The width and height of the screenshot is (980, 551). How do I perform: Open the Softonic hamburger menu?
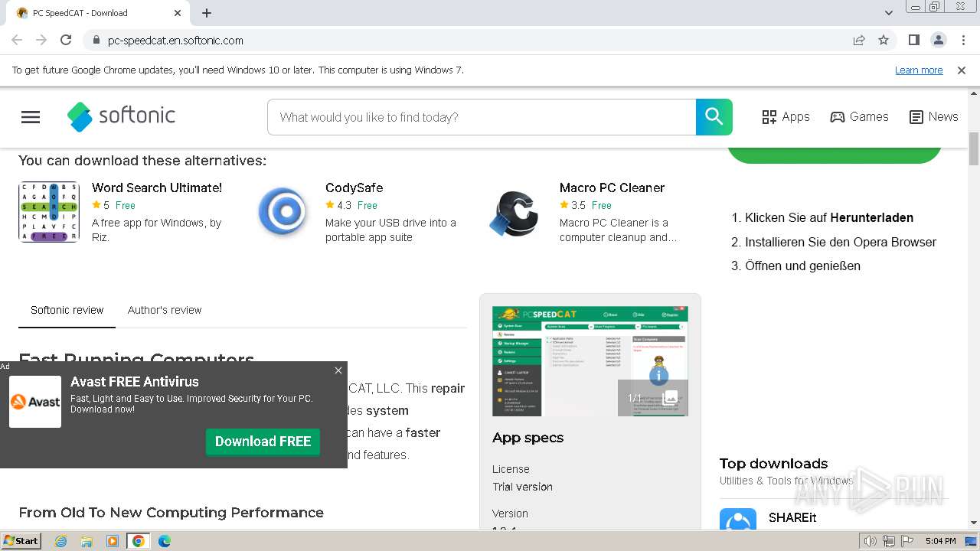click(31, 117)
